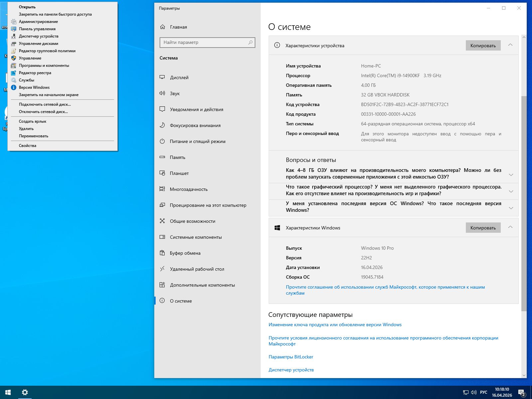
Task: Copy device specifications with Копировать button
Action: pos(483,46)
